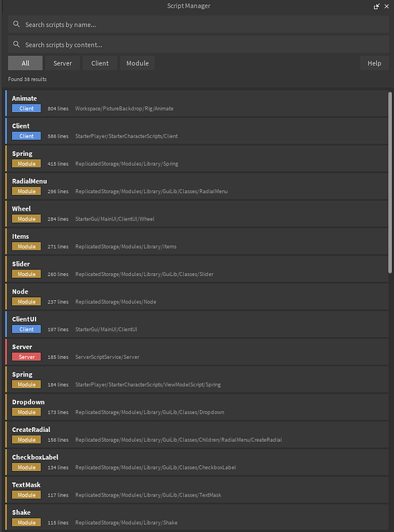Click the '185 lines' count for Server
This screenshot has height=532, width=394.
[58, 357]
